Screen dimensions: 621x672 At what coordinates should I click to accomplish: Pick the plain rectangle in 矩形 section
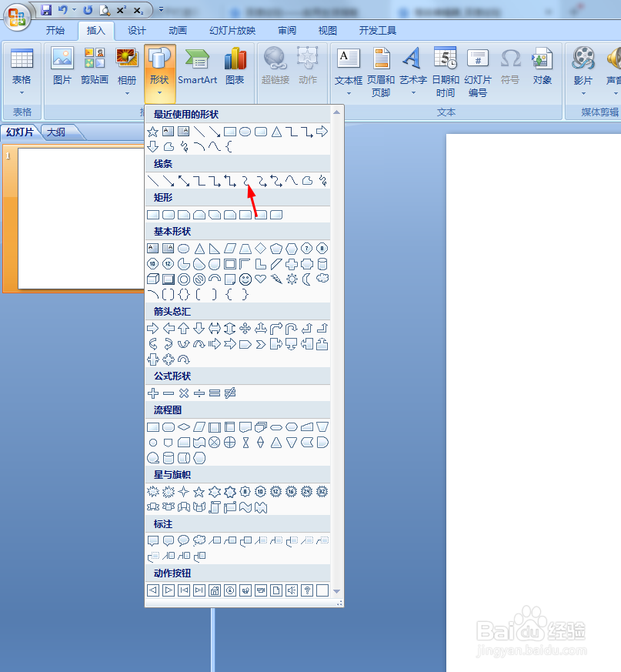pyautogui.click(x=153, y=215)
